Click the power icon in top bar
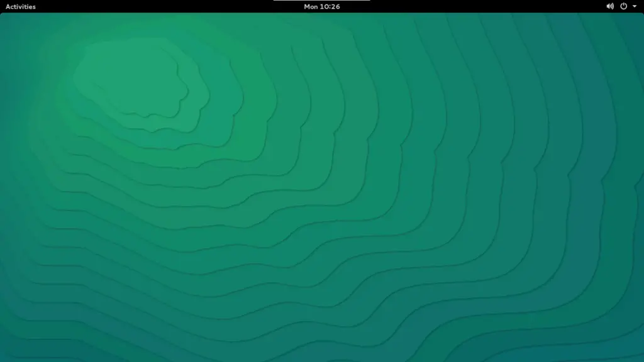Viewport: 644px width, 362px height. pyautogui.click(x=623, y=6)
